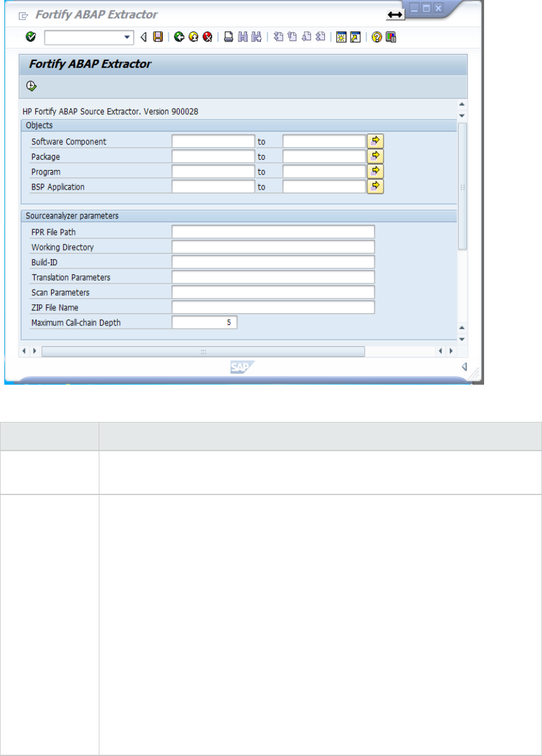Viewport: 542px width, 756px height.
Task: Click the Translation Parameters field
Action: (x=273, y=277)
